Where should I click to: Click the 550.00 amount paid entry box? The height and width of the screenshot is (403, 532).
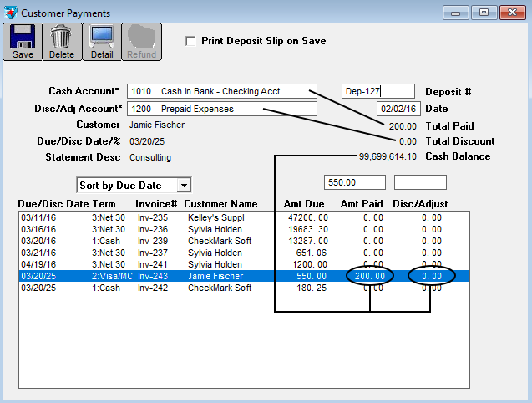[x=354, y=182]
